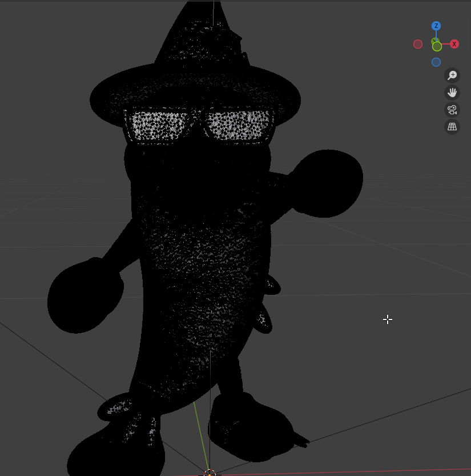Click the hollow green Y axis circle on gizmo

click(437, 46)
